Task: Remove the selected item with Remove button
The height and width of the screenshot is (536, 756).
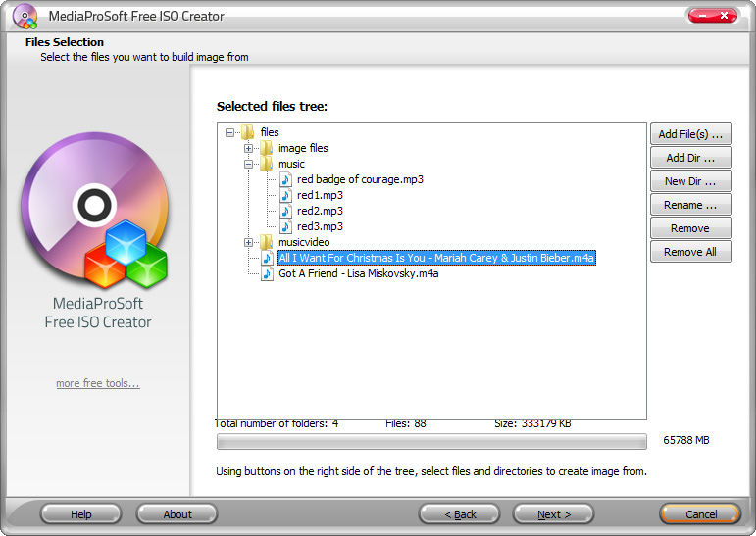Action: (691, 228)
